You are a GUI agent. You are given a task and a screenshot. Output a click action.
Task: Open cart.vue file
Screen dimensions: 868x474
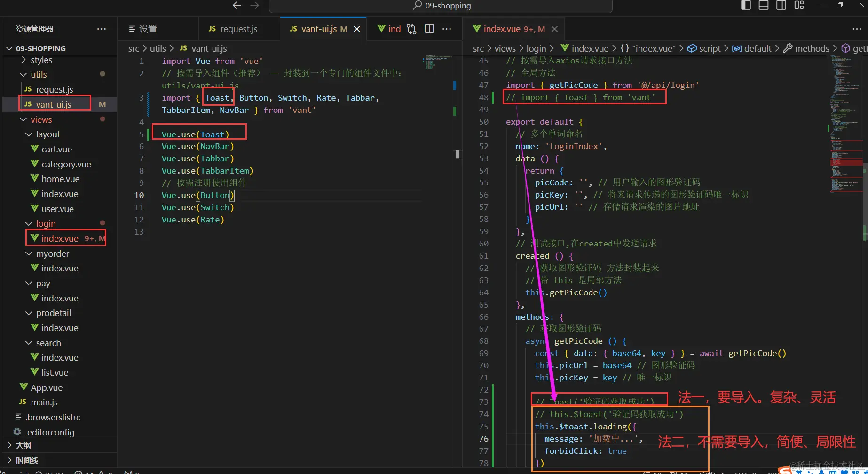pos(56,149)
